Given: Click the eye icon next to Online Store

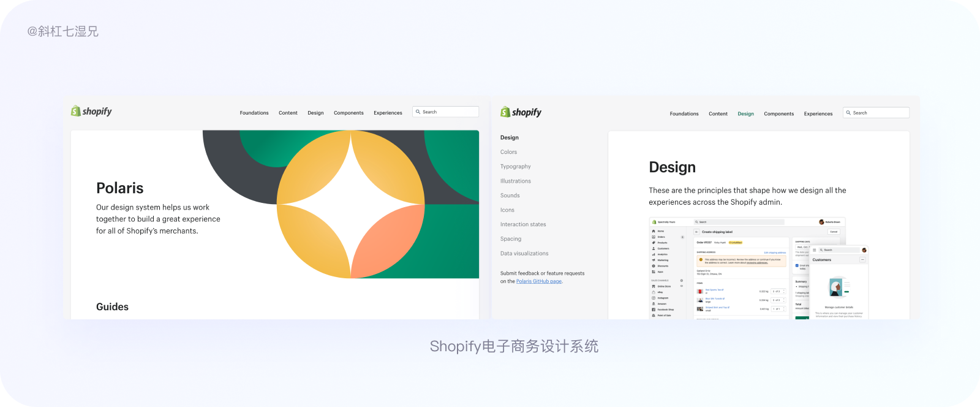Looking at the screenshot, I should pyautogui.click(x=682, y=286).
